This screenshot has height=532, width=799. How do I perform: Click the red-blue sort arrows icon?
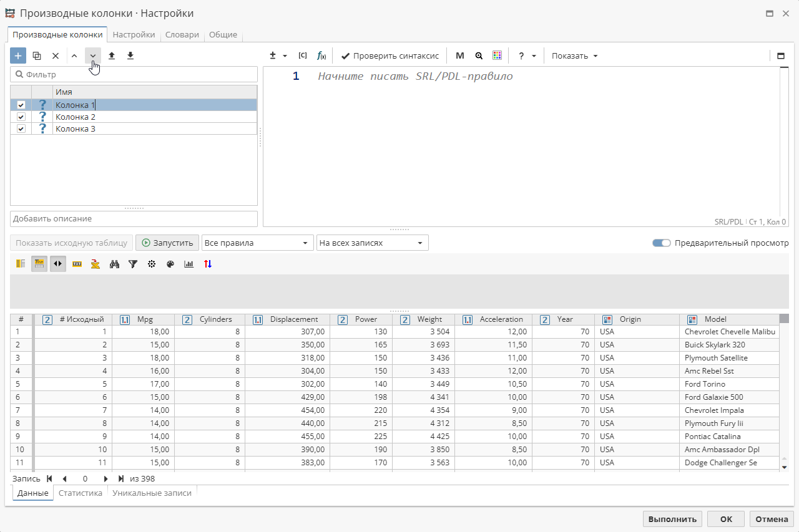click(x=208, y=264)
